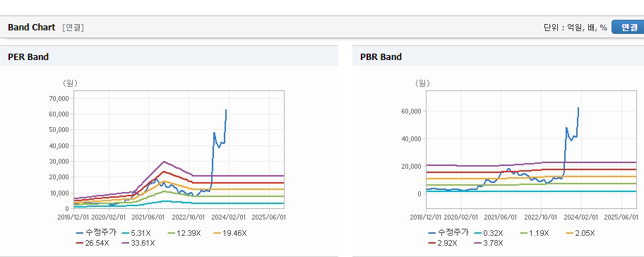644x257 pixels.
Task: Select the PBR Band panel title
Action: (381, 56)
